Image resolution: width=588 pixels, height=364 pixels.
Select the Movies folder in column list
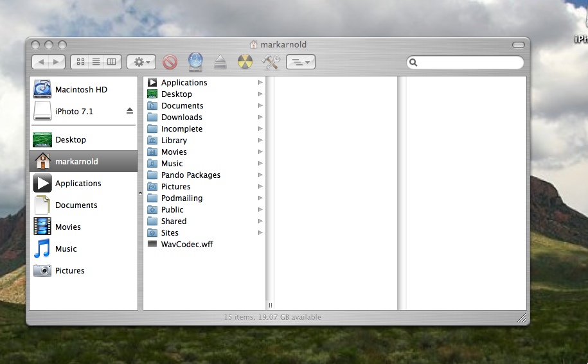tap(204, 152)
